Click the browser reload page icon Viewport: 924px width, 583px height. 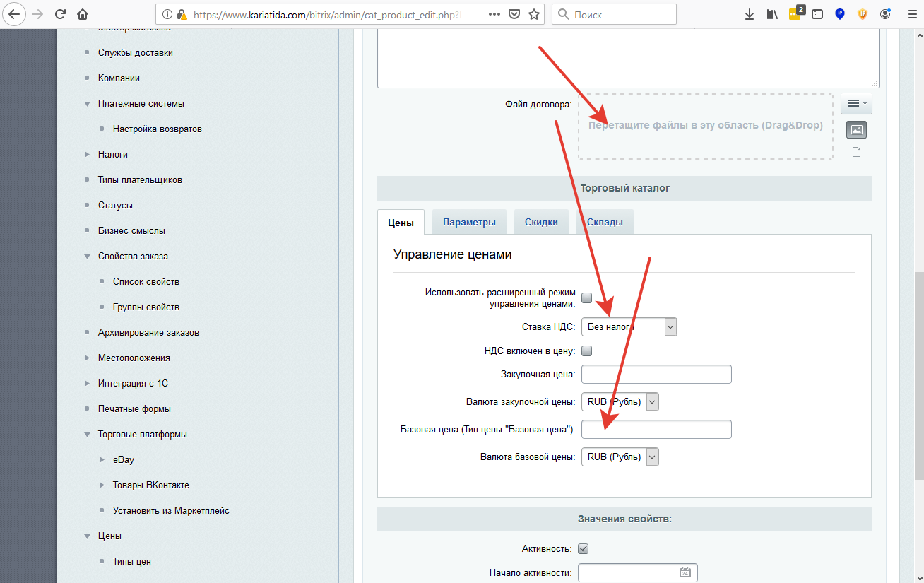[x=60, y=14]
